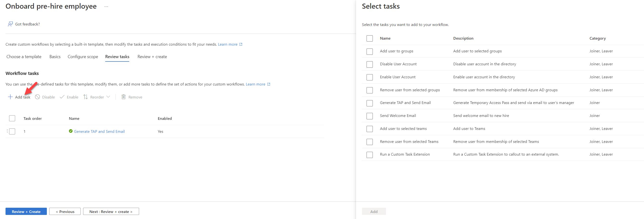The height and width of the screenshot is (219, 644).
Task: Open the ellipsis menu beside page title
Action: (x=106, y=6)
